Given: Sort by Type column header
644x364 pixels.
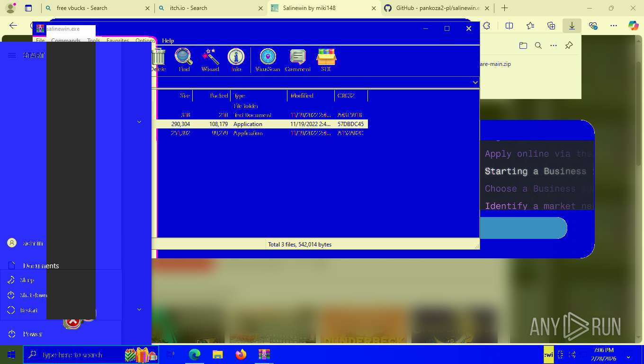Looking at the screenshot, I should (x=259, y=96).
